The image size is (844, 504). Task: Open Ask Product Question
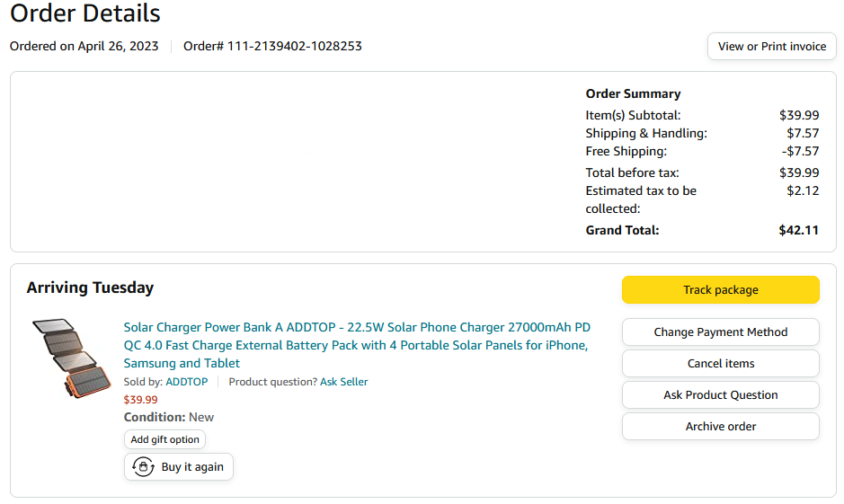[x=720, y=394]
